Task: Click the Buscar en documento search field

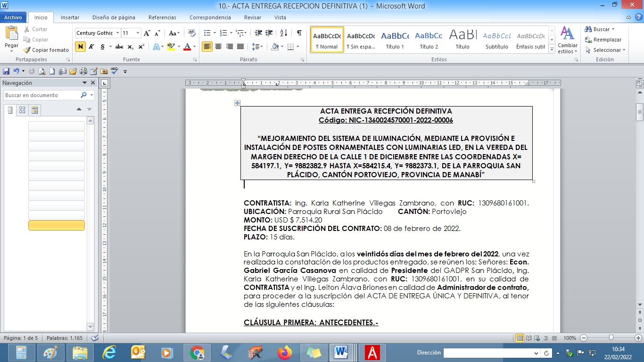Action: pos(41,95)
